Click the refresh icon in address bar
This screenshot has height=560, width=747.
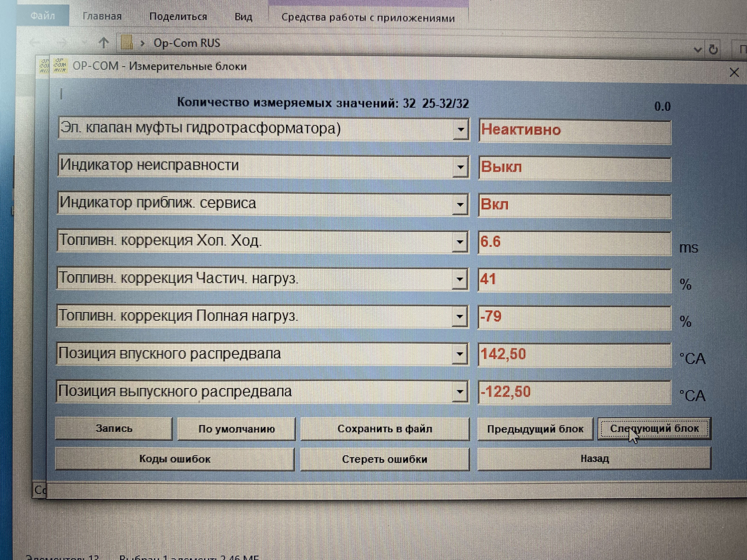point(713,50)
